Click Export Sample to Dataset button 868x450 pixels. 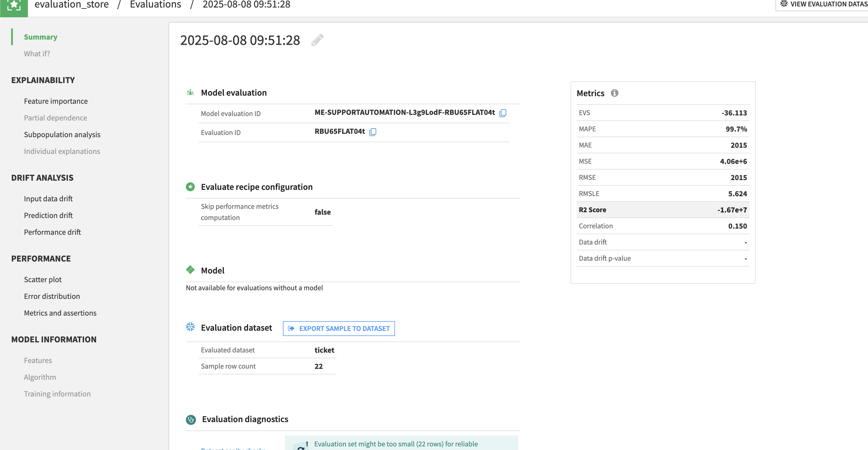(x=339, y=328)
